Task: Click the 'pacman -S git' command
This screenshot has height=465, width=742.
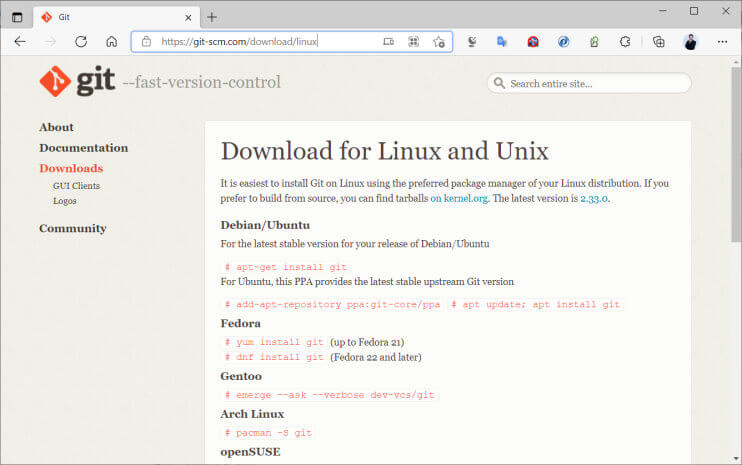Action: (268, 433)
